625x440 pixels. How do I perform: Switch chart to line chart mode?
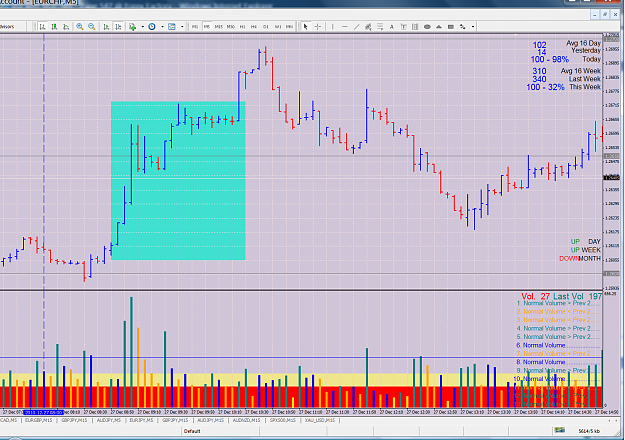(x=66, y=27)
